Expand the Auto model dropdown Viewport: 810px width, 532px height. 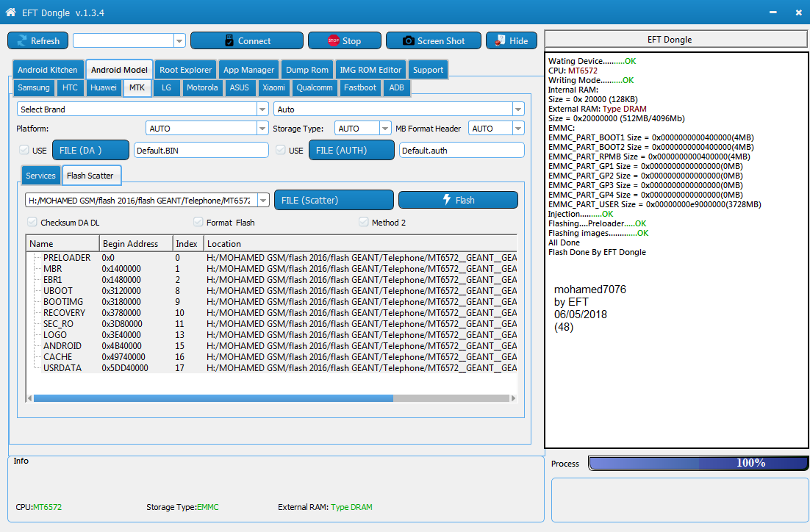(x=518, y=109)
